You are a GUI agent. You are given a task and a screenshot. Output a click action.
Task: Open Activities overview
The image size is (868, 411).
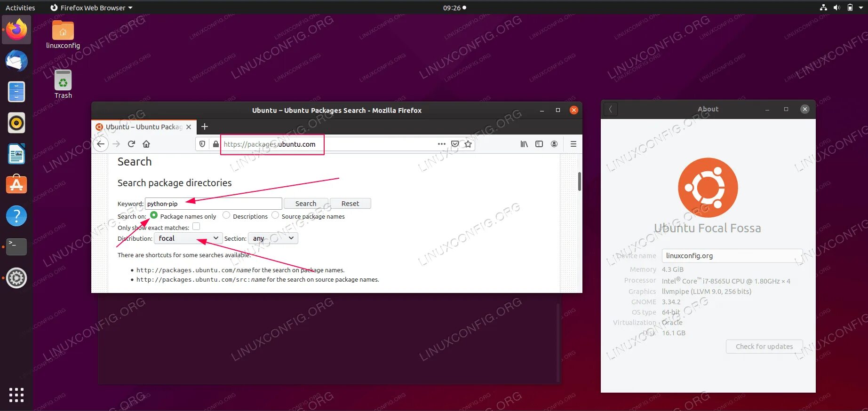pyautogui.click(x=20, y=8)
